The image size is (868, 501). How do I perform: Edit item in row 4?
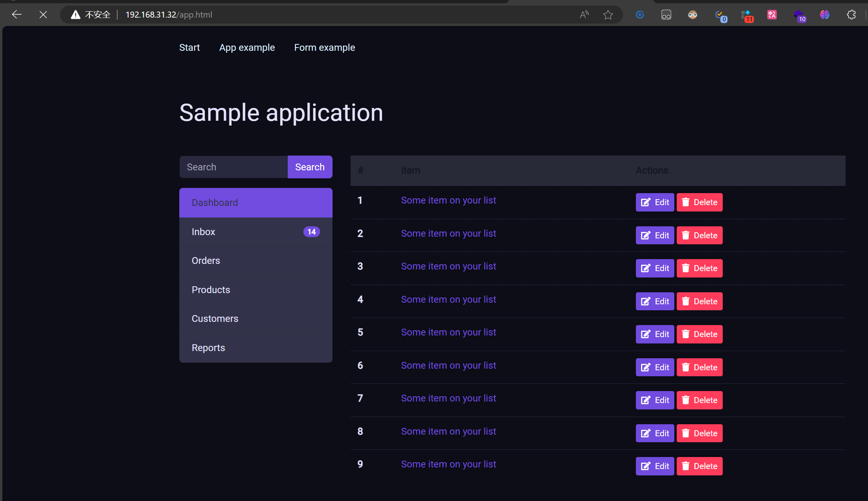(655, 301)
